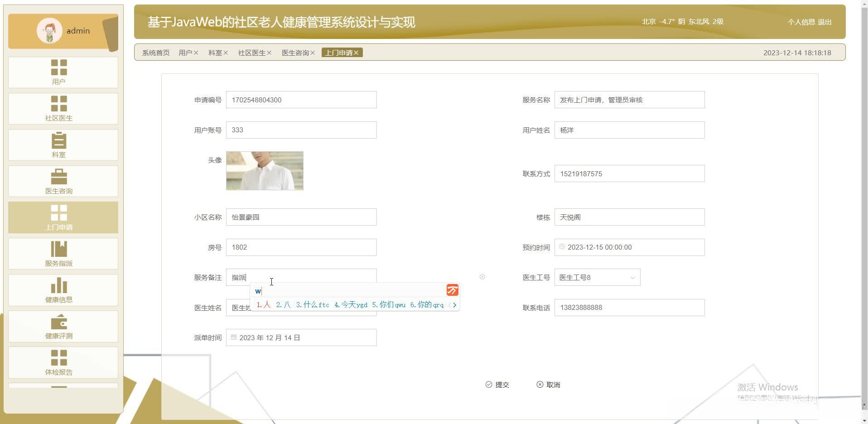Click the 头像 photo thumbnail
This screenshot has width=868, height=424.
[x=265, y=171]
